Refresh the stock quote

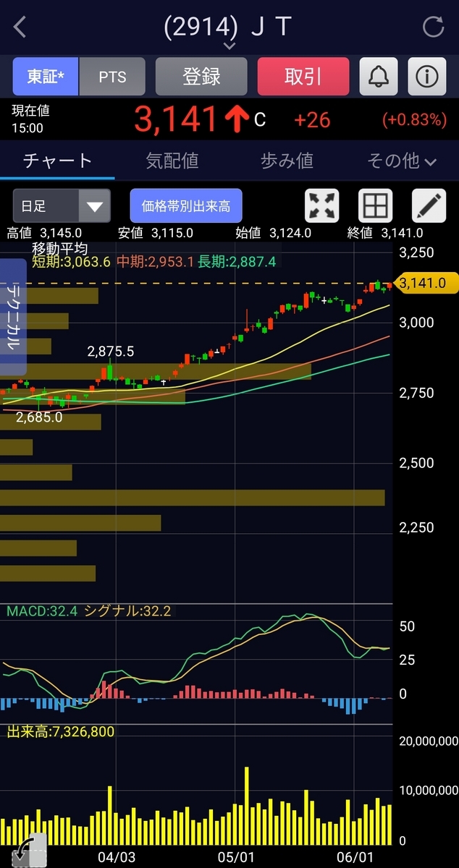tap(433, 27)
